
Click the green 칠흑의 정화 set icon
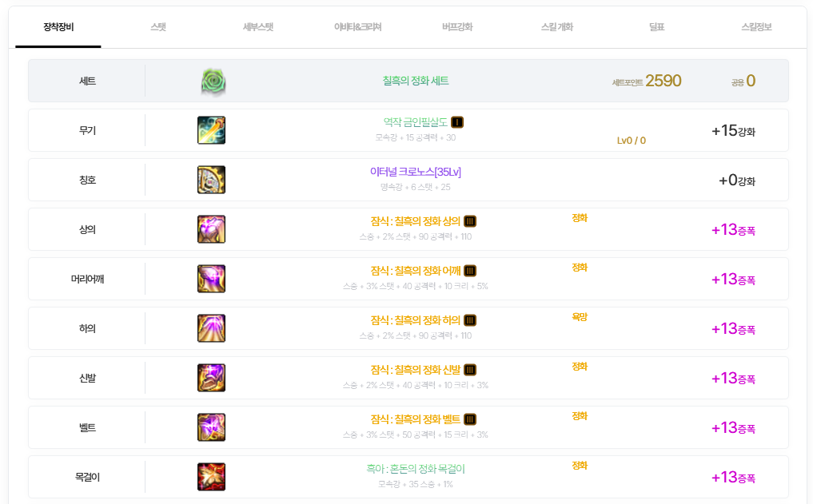(x=213, y=81)
